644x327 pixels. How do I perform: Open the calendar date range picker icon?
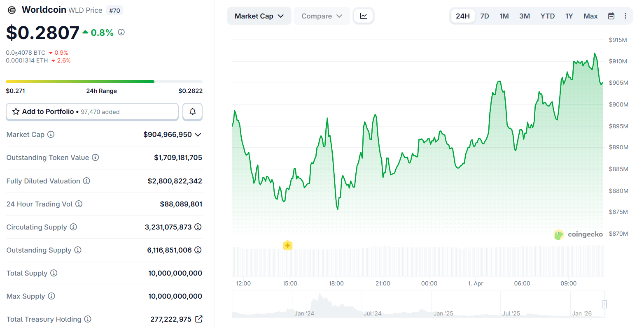pos(611,16)
